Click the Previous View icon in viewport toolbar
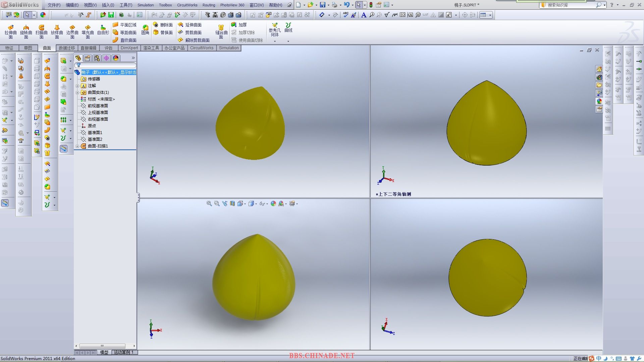The height and width of the screenshot is (362, 644). [x=224, y=203]
